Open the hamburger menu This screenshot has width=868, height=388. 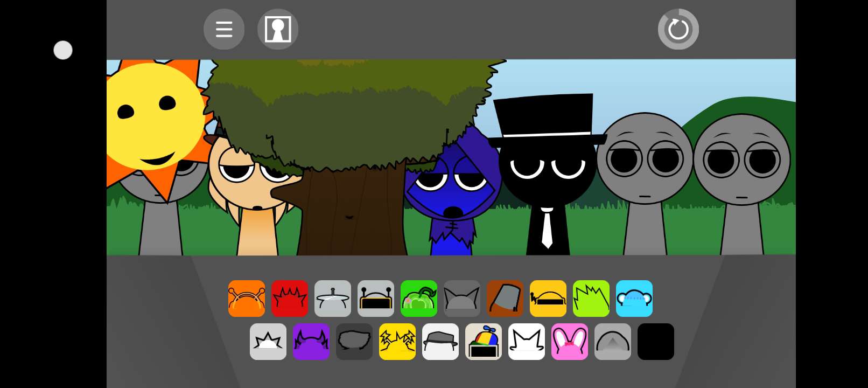pos(224,29)
